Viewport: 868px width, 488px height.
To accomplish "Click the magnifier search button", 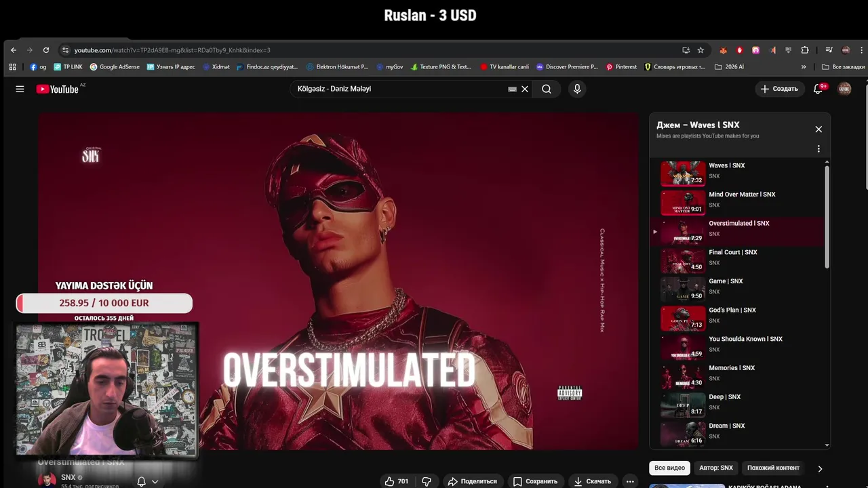I will (547, 89).
